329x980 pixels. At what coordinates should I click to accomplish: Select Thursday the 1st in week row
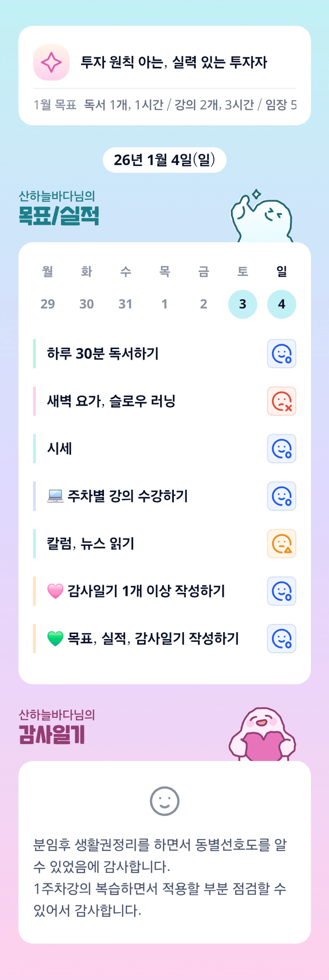tap(164, 304)
